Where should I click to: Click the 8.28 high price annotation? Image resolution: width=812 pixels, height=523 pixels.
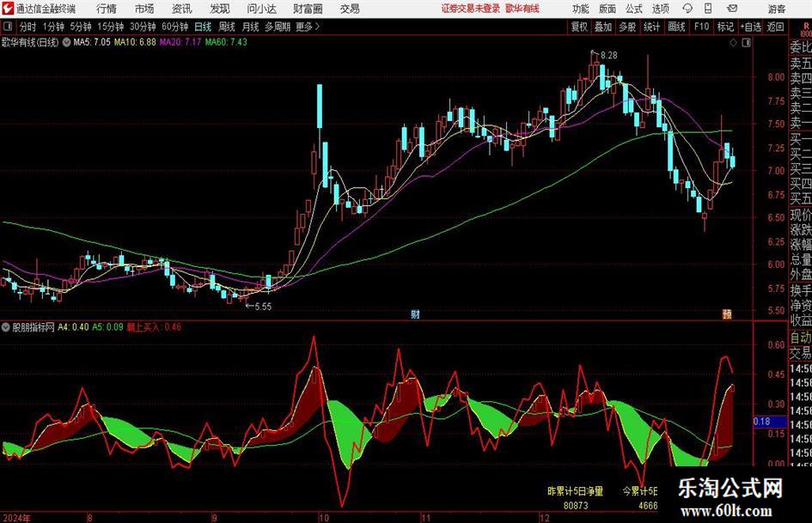[x=609, y=56]
